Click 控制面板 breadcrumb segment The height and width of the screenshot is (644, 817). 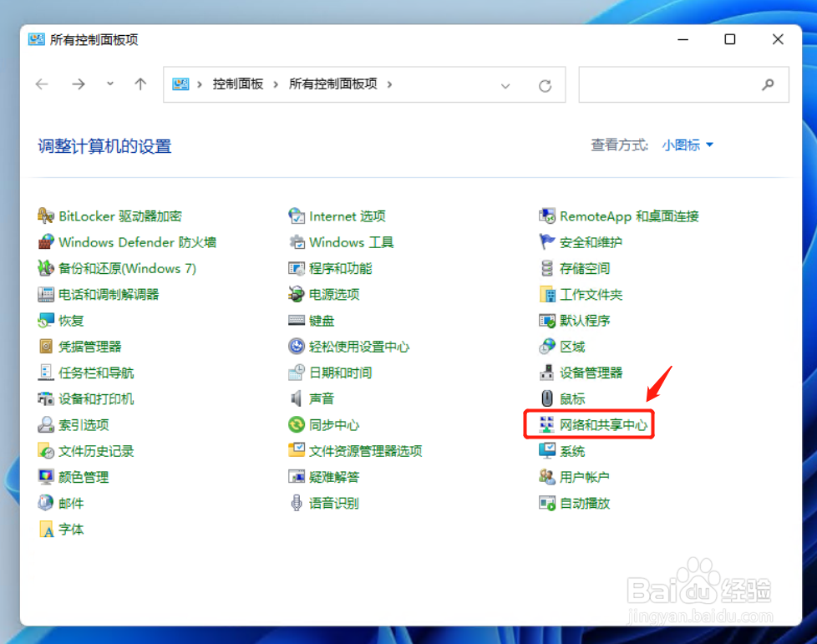237,84
